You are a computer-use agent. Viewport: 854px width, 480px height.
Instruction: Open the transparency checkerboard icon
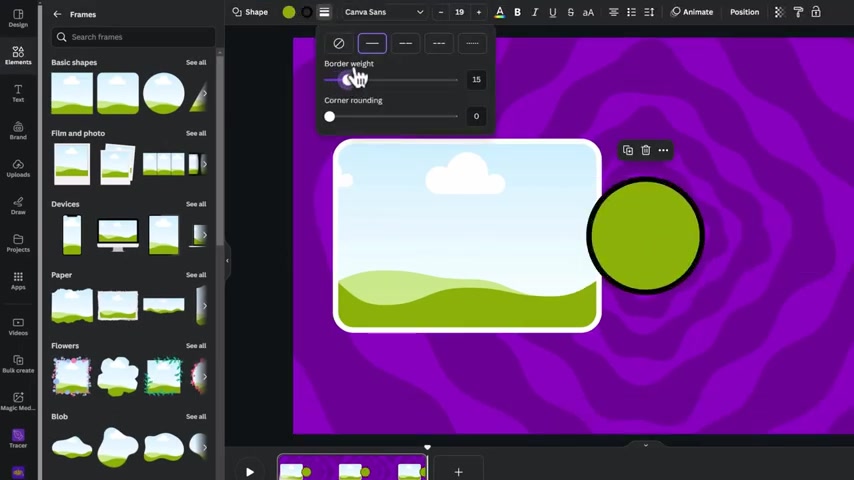pyautogui.click(x=779, y=12)
